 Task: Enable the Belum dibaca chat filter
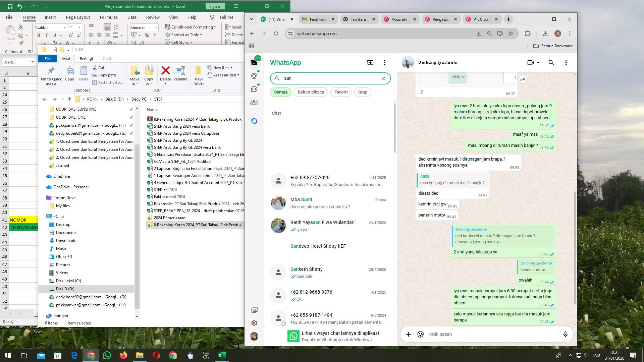[x=311, y=92]
